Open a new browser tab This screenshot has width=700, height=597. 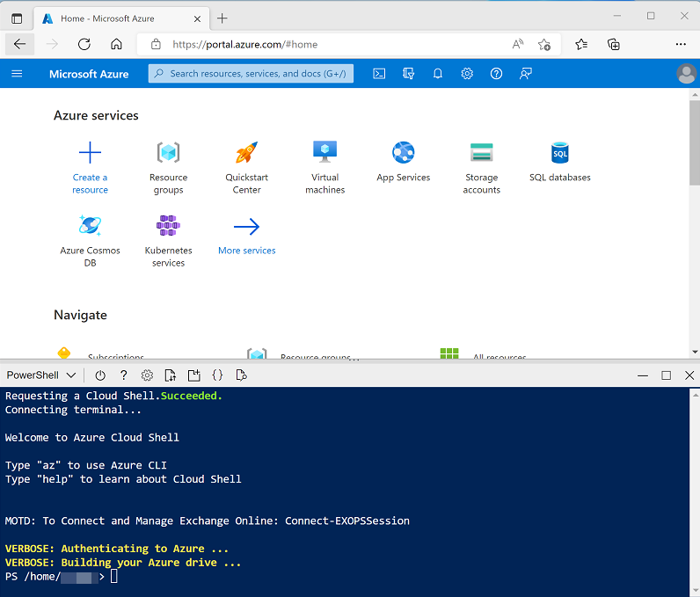tap(222, 18)
